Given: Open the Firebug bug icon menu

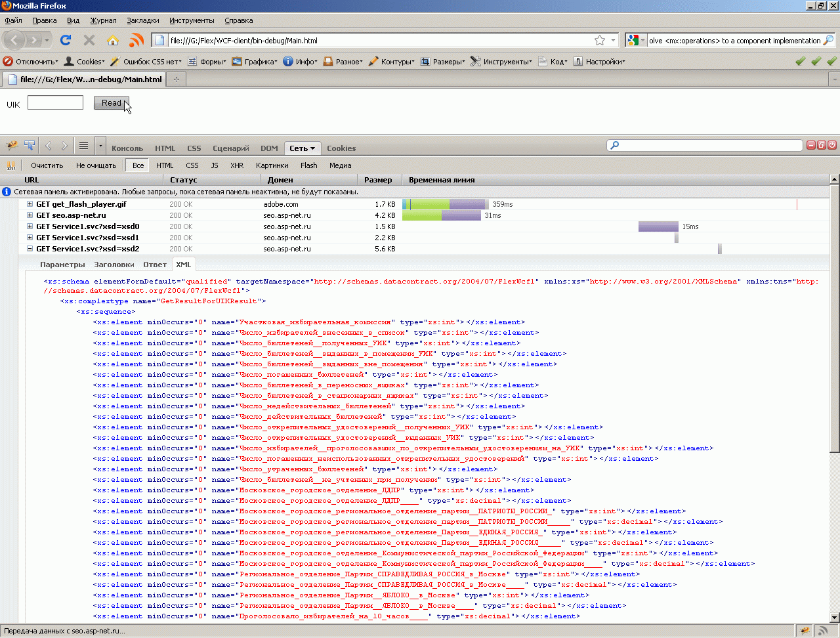Looking at the screenshot, I should tap(12, 146).
